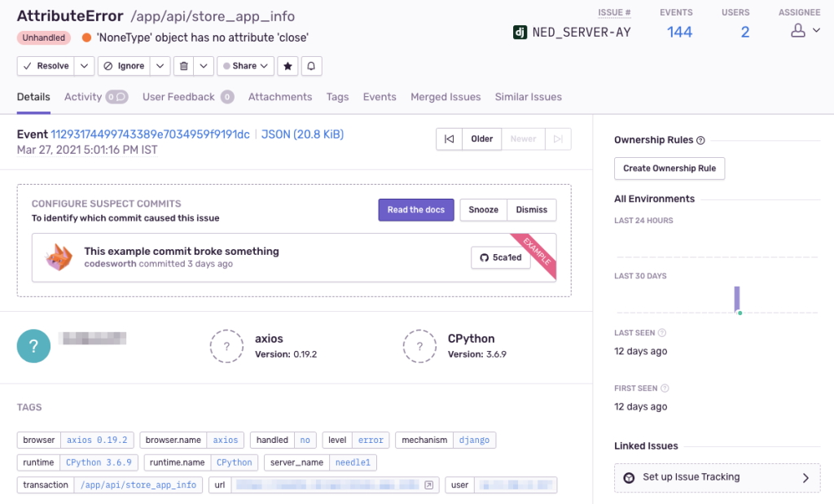The width and height of the screenshot is (834, 504).
Task: Open external URL link icon in tags
Action: point(429,485)
